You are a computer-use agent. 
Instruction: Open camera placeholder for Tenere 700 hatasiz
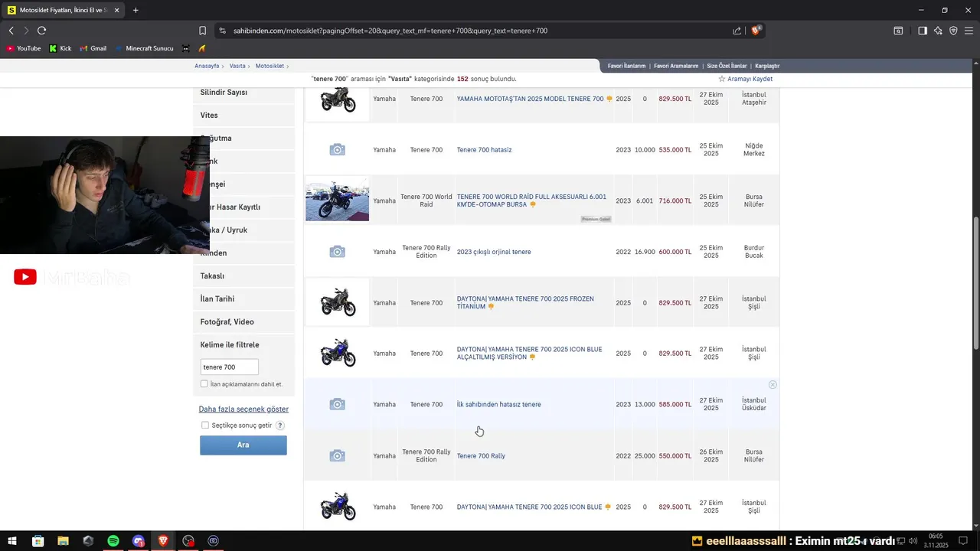337,150
